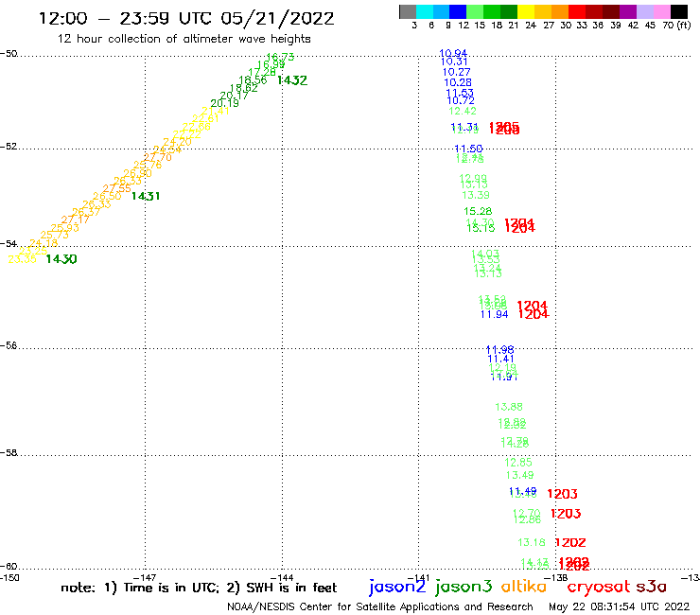700x615 pixels.
Task: Select the black swatch at legend end
Action: pyautogui.click(x=678, y=11)
